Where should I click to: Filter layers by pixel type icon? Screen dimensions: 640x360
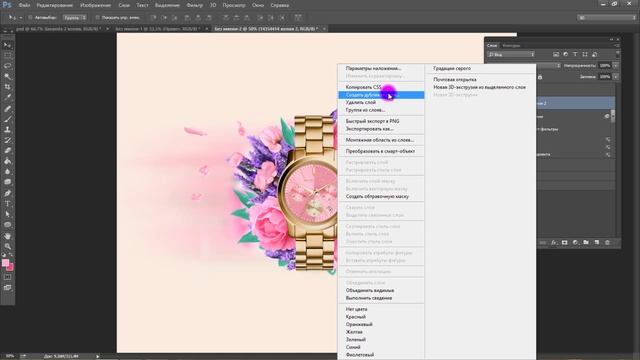coord(556,54)
